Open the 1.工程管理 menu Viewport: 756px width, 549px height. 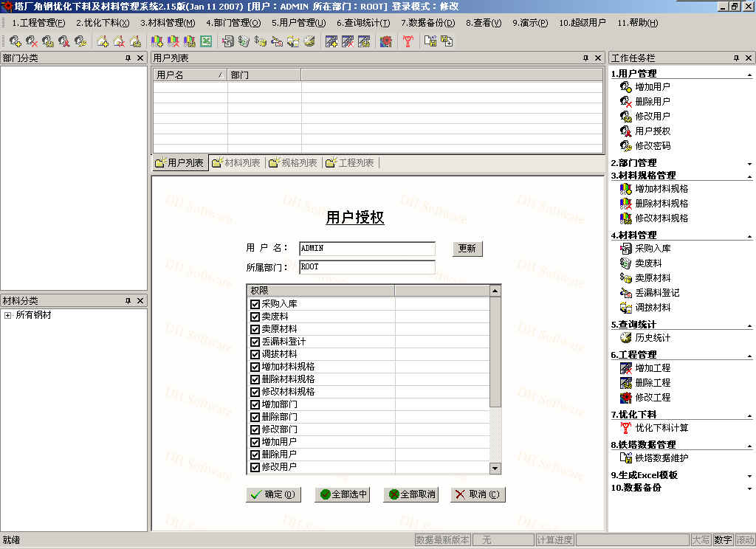click(x=38, y=23)
